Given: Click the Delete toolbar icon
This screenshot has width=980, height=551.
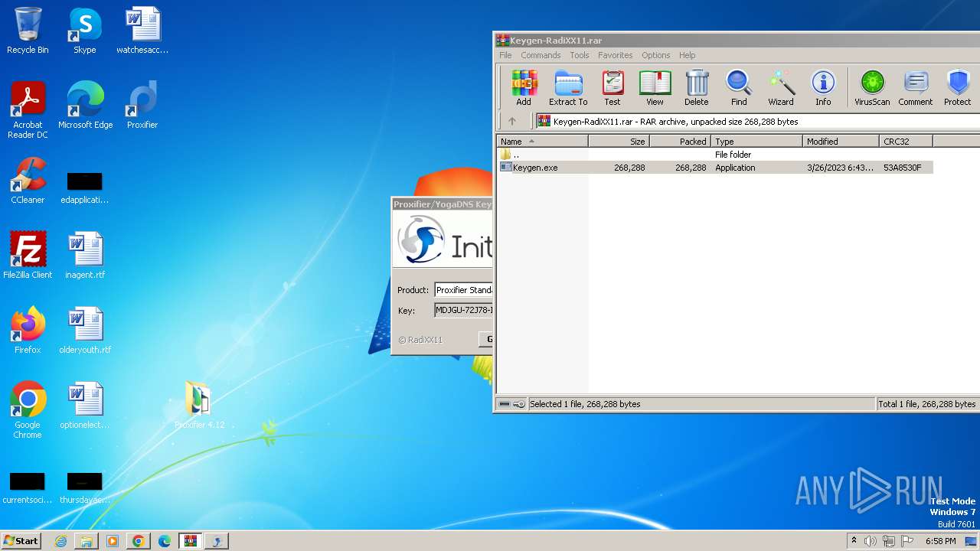Looking at the screenshot, I should tap(697, 88).
